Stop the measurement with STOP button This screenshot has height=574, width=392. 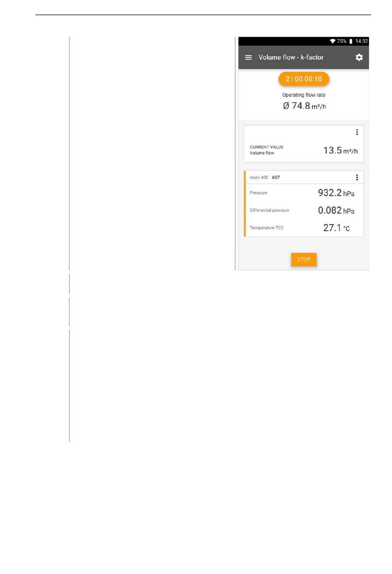coord(304,260)
